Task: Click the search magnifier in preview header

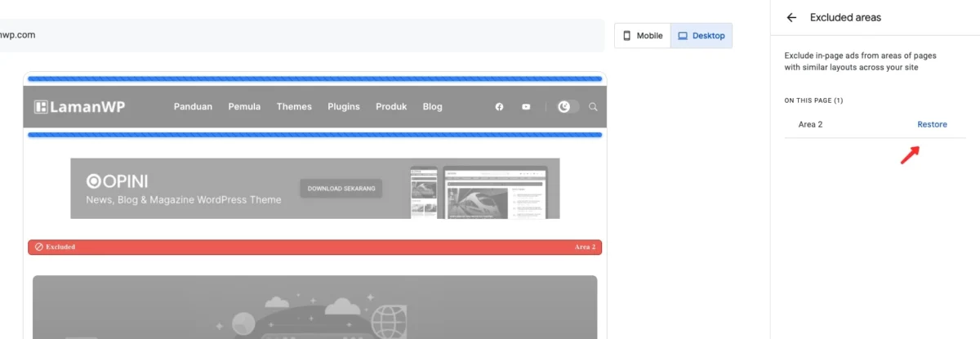Action: 594,107
